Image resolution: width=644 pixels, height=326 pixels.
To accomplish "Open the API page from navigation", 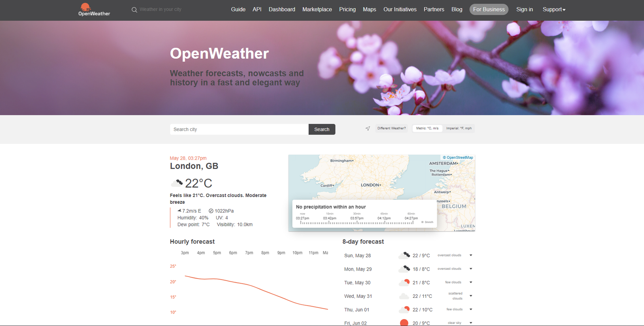I will pyautogui.click(x=257, y=10).
